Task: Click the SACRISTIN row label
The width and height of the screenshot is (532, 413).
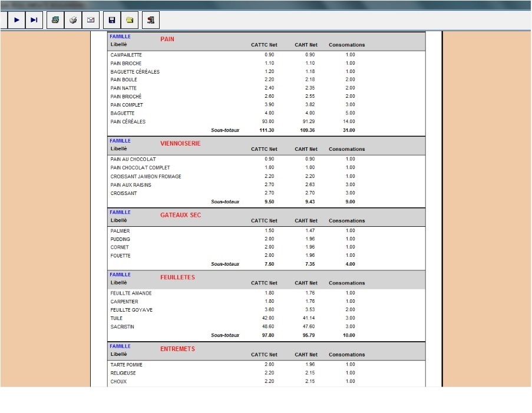Action: 122,327
